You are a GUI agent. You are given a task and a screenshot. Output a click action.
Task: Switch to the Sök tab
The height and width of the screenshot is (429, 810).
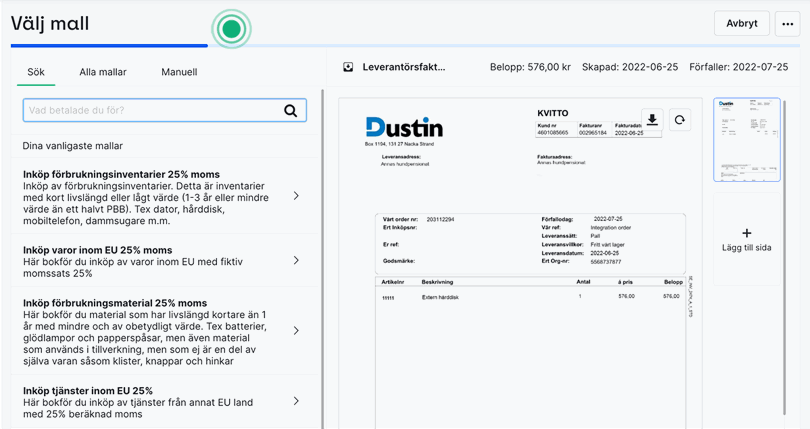click(x=36, y=72)
